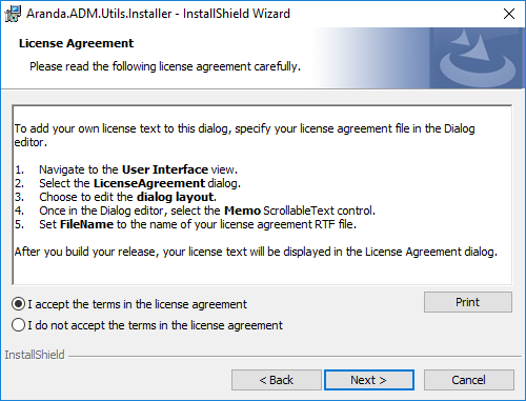Cancel the installation wizard
This screenshot has width=526, height=401.
point(469,380)
